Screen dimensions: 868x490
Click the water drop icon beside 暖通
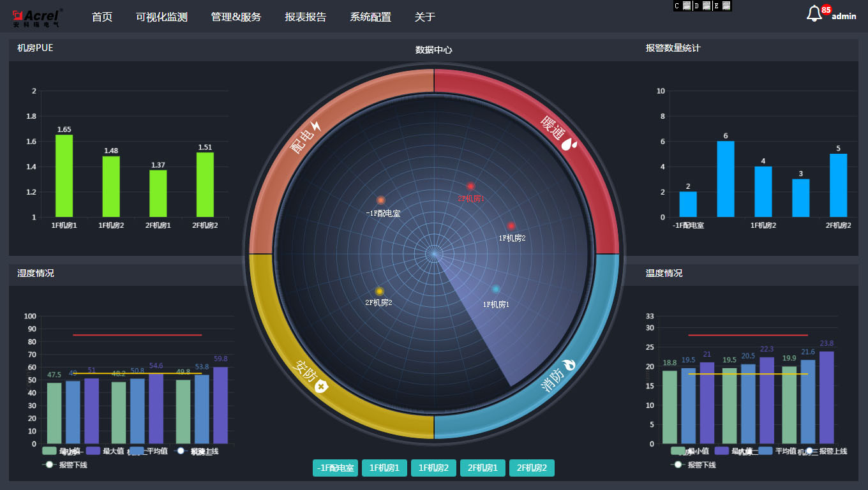coord(568,145)
